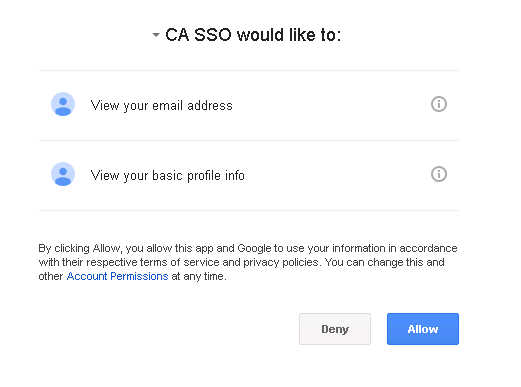Grant CA SSO the requested permissions
The height and width of the screenshot is (387, 521).
[x=423, y=329]
